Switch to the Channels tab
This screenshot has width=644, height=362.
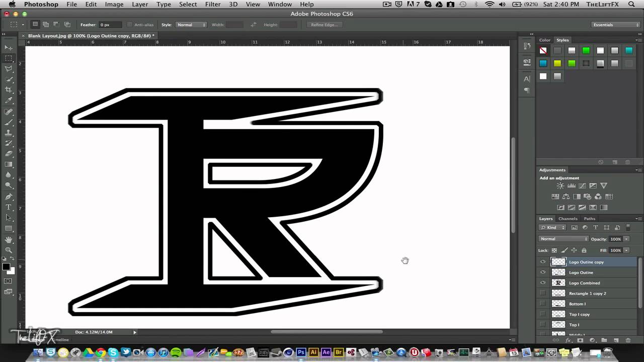click(x=568, y=219)
